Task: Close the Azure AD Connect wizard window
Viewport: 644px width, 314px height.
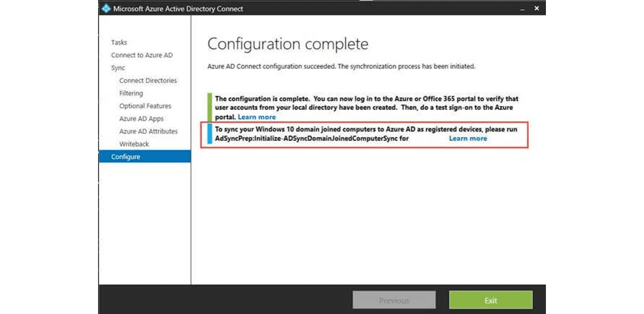Action: (537, 8)
